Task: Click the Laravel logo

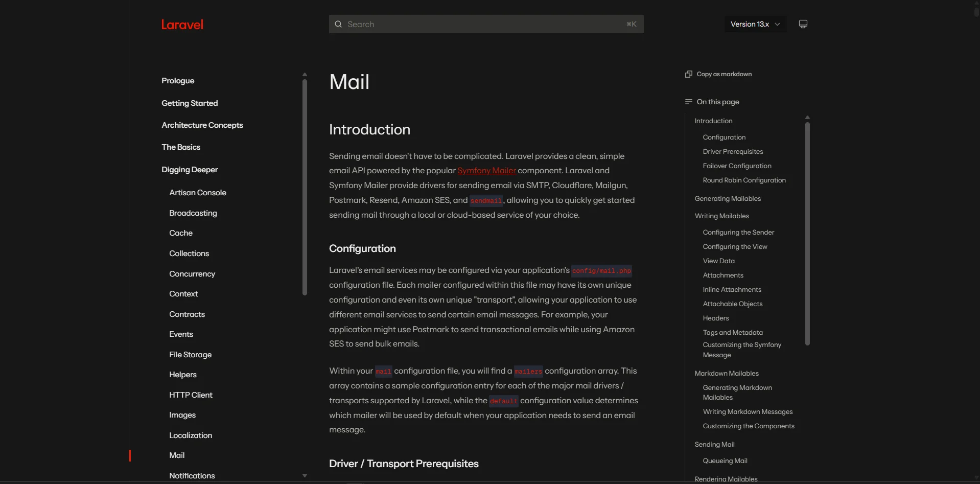Action: click(x=182, y=25)
